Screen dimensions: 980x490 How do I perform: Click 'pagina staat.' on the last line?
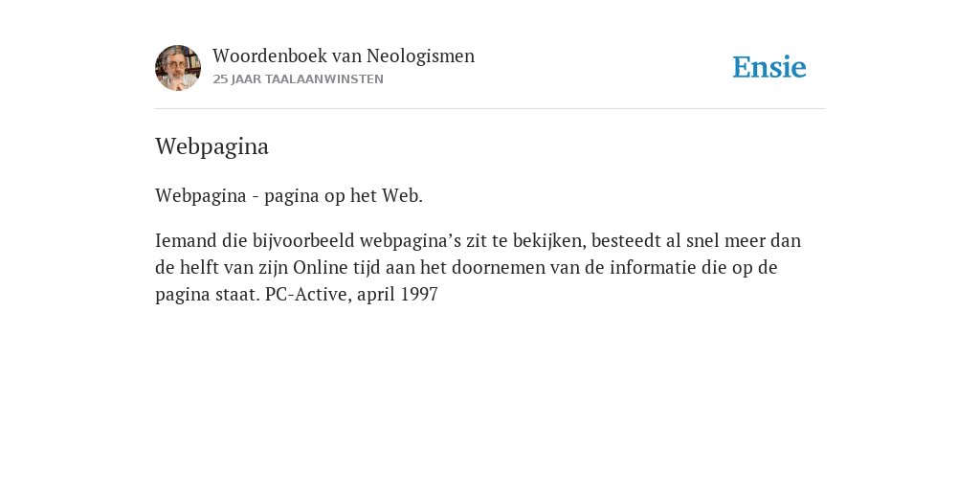point(208,294)
